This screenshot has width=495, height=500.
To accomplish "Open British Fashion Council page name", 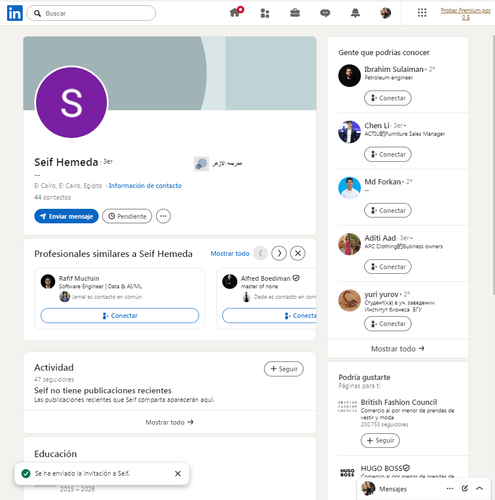I will tap(399, 402).
